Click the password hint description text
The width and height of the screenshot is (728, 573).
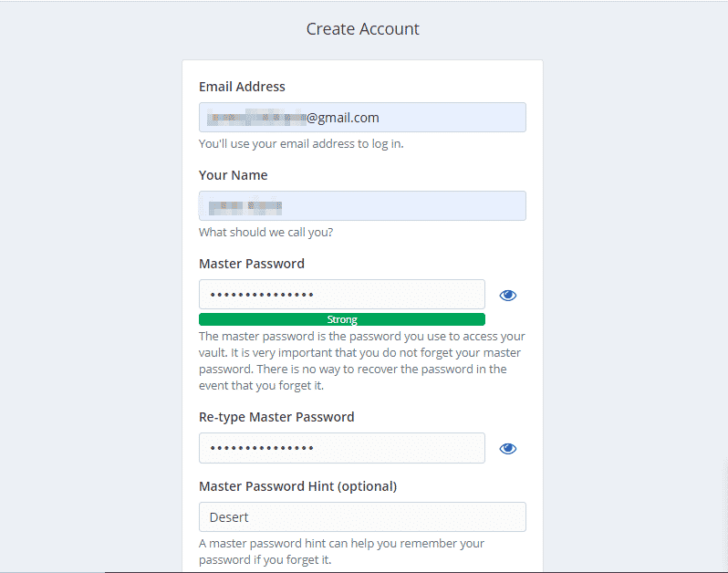[341, 551]
